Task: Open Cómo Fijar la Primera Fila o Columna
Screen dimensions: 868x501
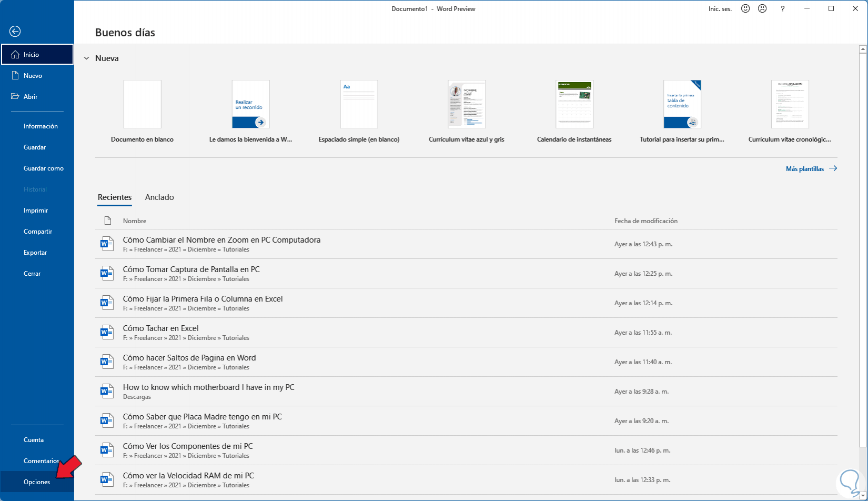Action: (466, 303)
